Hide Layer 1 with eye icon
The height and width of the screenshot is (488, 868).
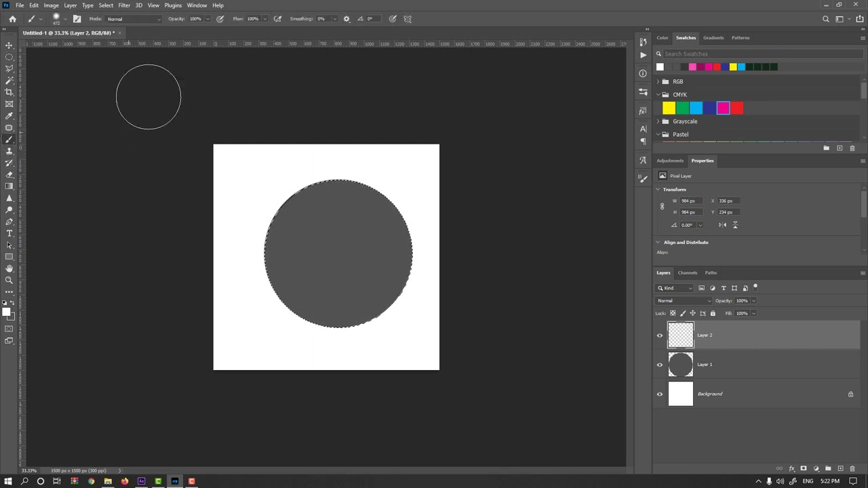tap(660, 365)
